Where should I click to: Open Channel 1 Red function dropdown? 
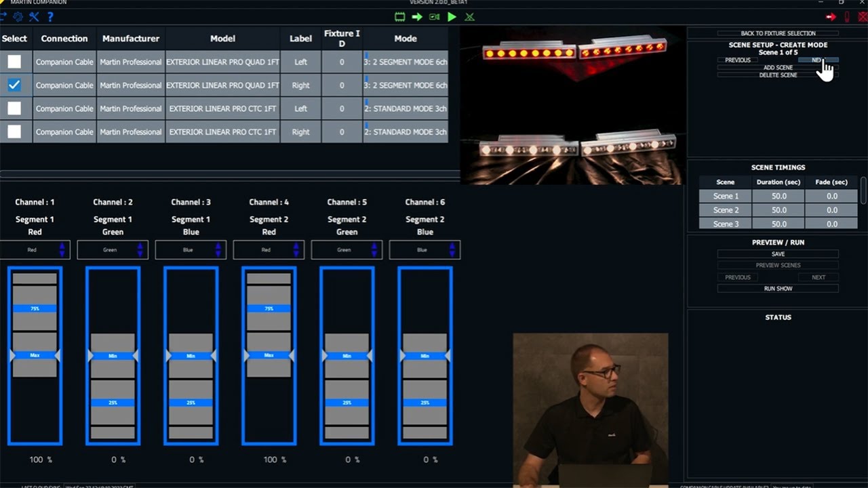[x=35, y=250]
